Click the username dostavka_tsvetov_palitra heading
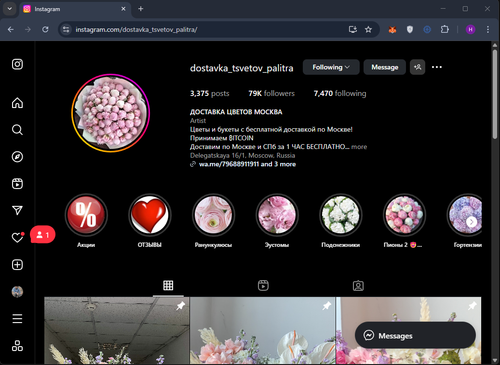500x365 pixels. tap(242, 68)
